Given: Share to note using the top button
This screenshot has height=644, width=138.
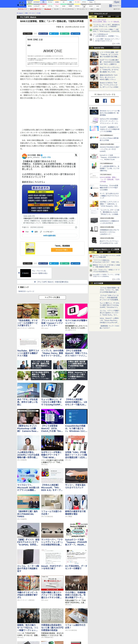Looking at the screenshot, I should (65, 33).
